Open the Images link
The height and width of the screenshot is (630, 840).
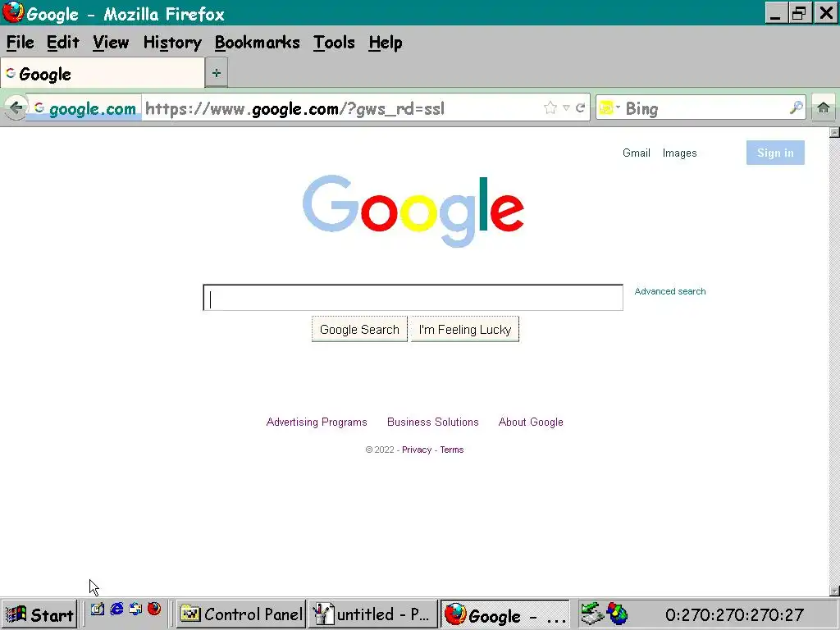click(679, 153)
